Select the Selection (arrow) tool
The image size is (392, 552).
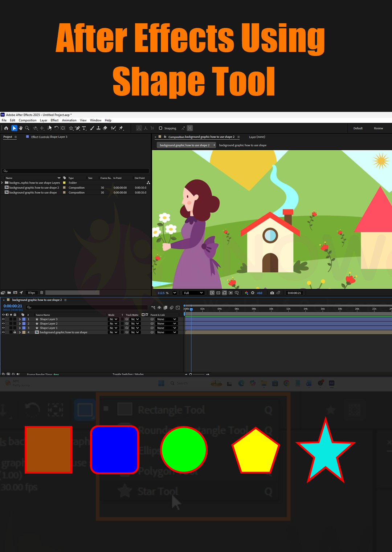pos(14,128)
